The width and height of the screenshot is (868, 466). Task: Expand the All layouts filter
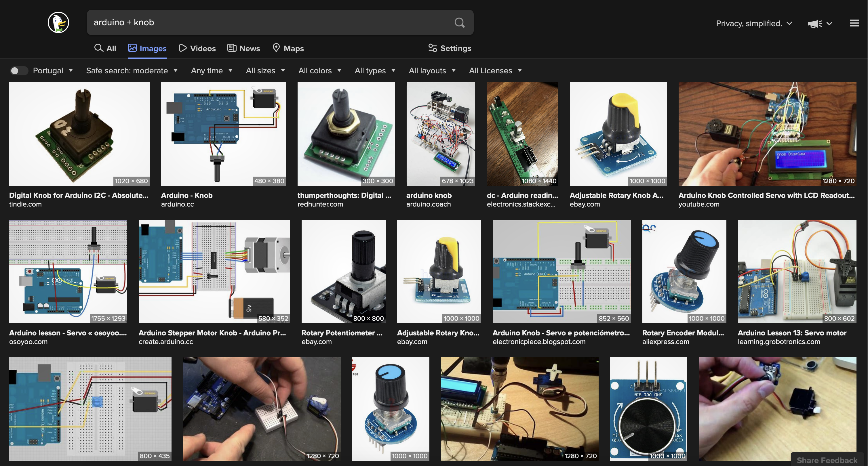click(432, 71)
